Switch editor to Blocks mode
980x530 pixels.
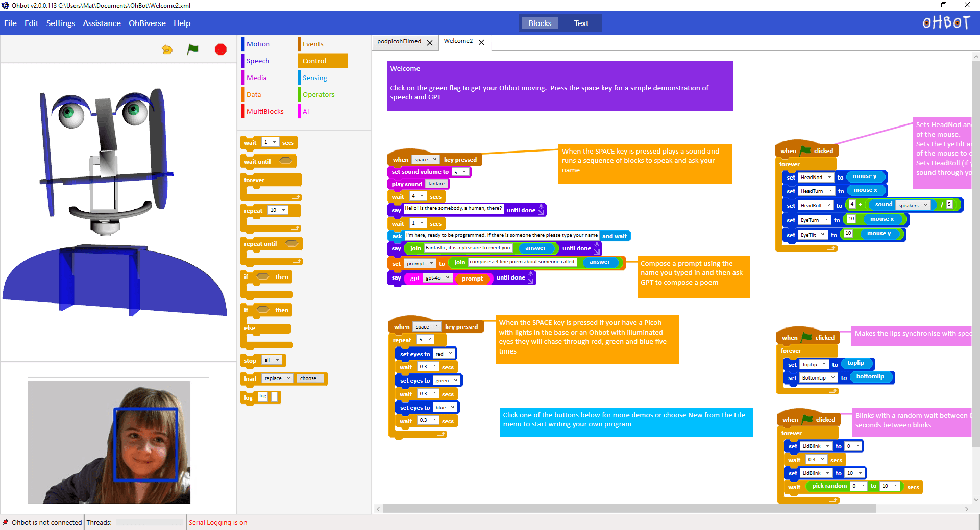pyautogui.click(x=540, y=23)
